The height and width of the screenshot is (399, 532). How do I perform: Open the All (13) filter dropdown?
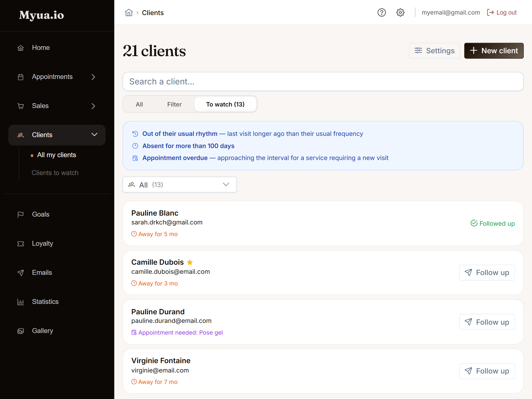pyautogui.click(x=180, y=185)
